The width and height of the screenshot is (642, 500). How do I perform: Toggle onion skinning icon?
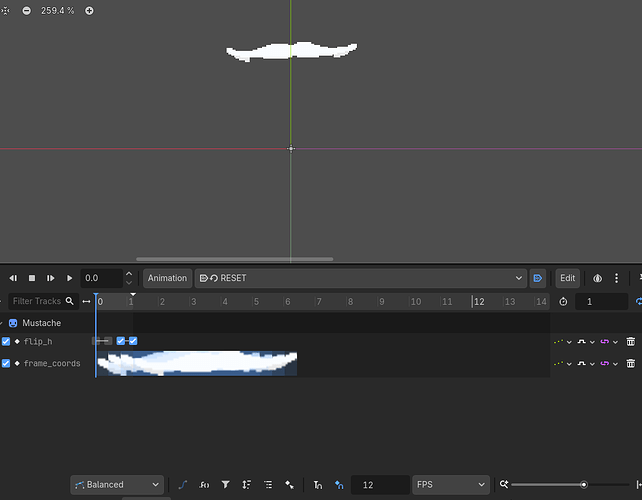(597, 278)
